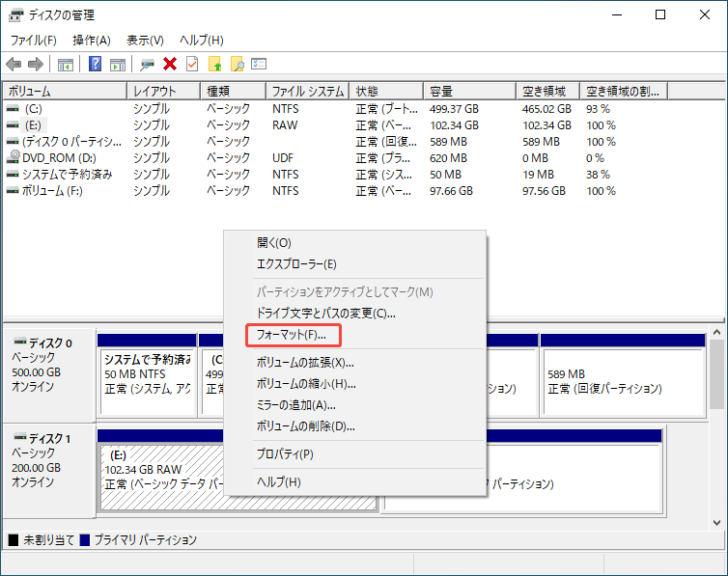The height and width of the screenshot is (576, 728).
Task: Sort by ボリューム column header
Action: coord(65,91)
